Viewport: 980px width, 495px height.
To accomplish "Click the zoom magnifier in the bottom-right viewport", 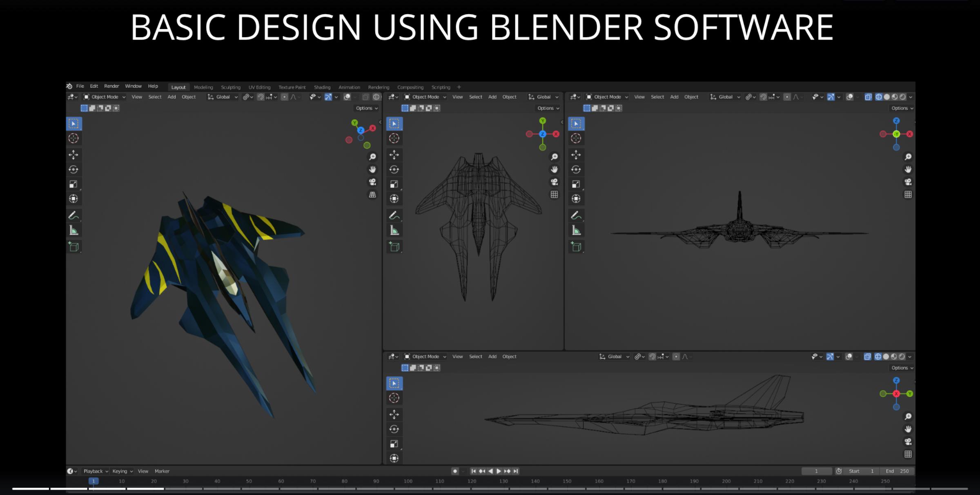I will click(908, 416).
